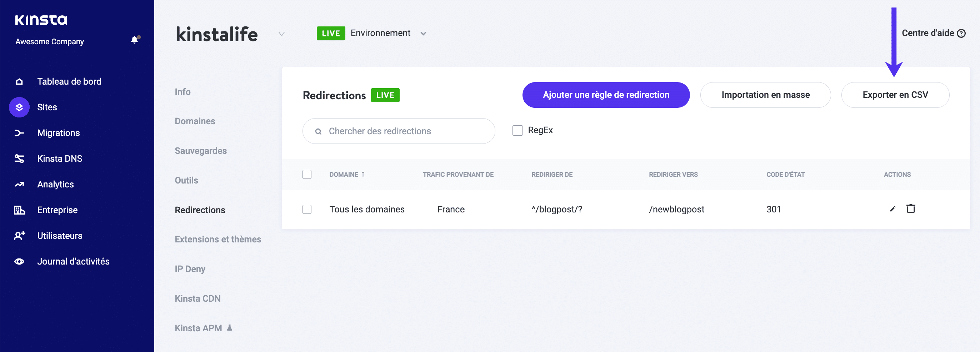Click the Migrations icon
Viewport: 980px width, 352px height.
[19, 133]
